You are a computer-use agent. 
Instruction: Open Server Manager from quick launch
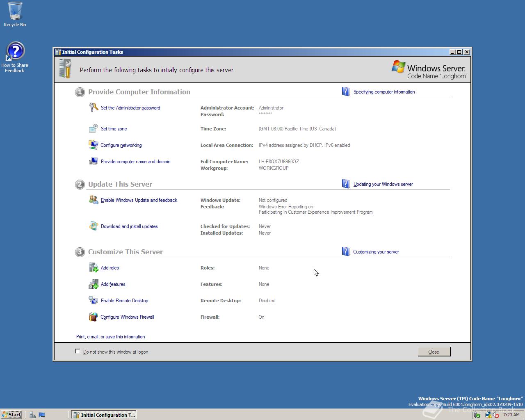tap(32, 415)
